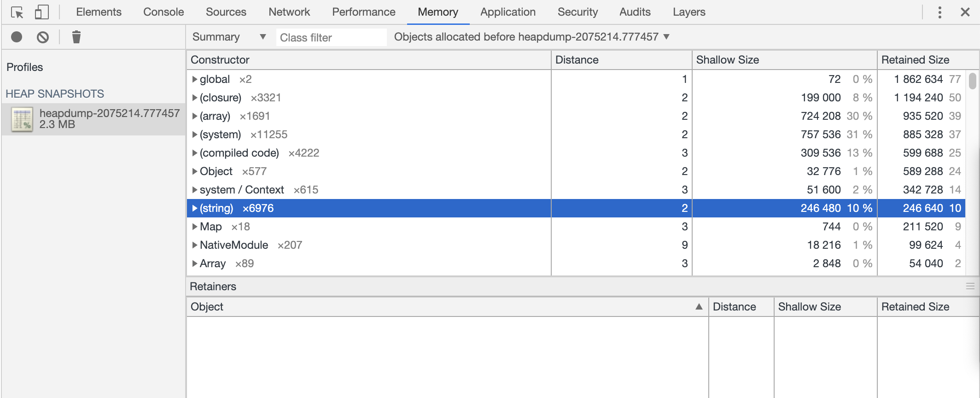Sort retainers by the Object column arrow
The image size is (980, 398).
(699, 307)
